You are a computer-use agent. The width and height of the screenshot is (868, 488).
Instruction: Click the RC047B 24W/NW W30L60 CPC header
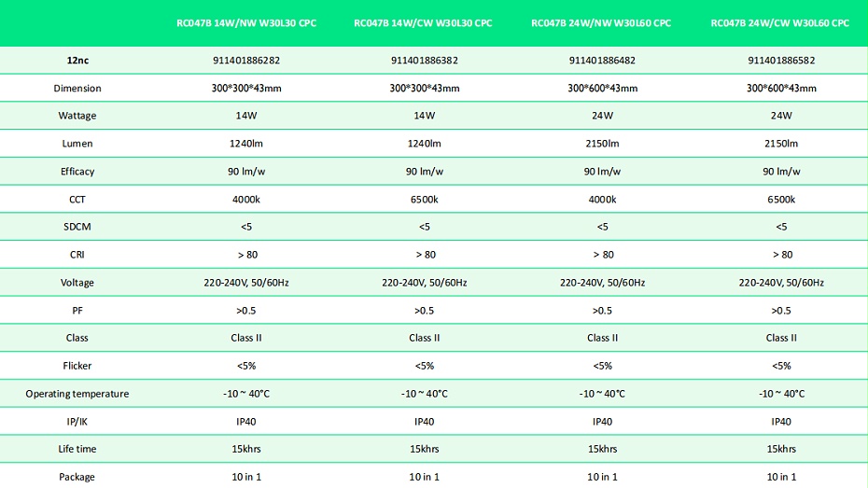pyautogui.click(x=601, y=23)
